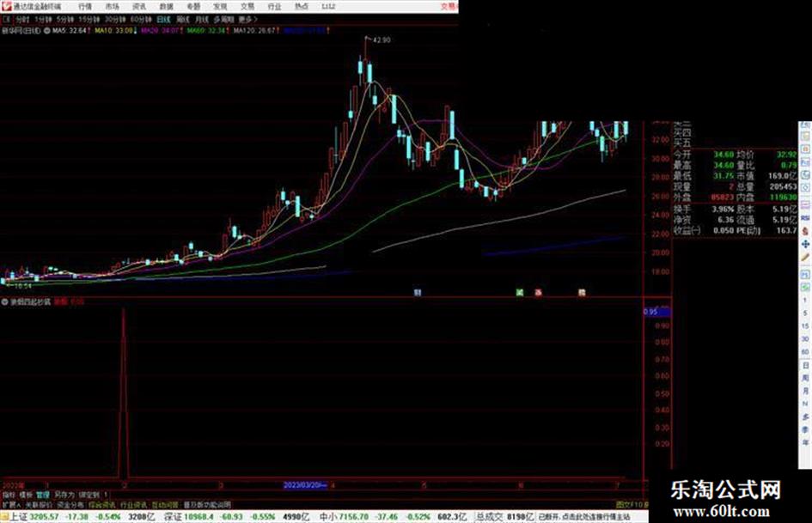Select the pencil drawing tool icon
Screen dimensions: 812x523
point(805,258)
